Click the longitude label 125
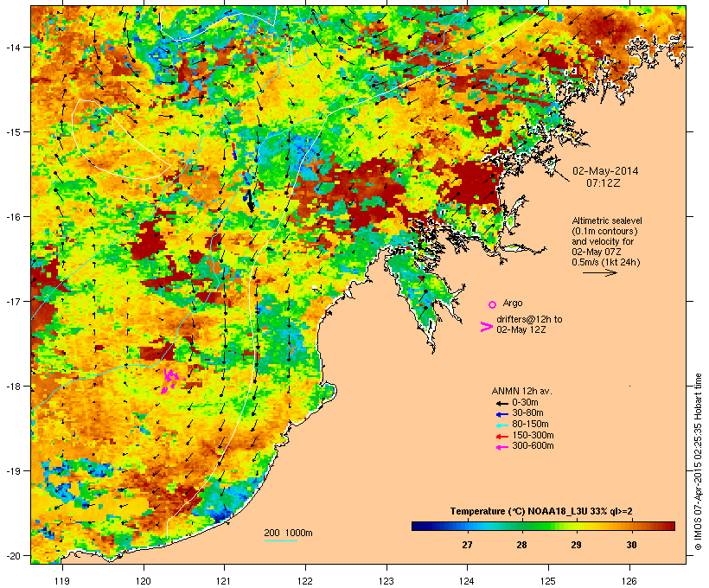Image resolution: width=709 pixels, height=588 pixels. (548, 581)
